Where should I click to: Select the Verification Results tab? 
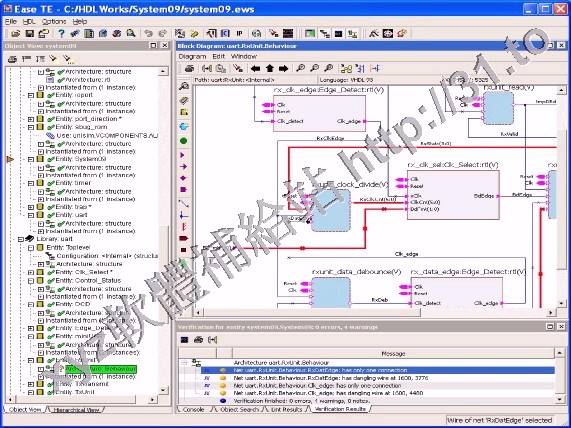click(340, 409)
